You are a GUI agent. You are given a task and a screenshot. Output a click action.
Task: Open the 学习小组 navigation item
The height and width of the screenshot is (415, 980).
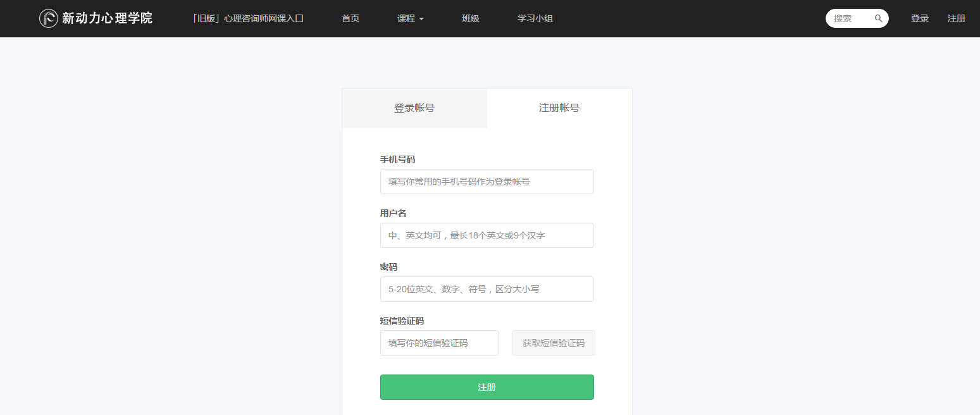pos(535,18)
